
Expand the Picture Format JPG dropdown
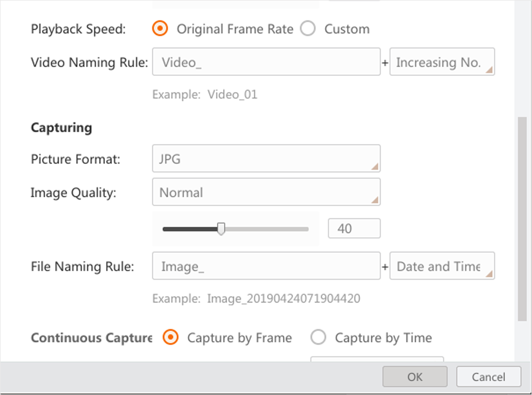click(x=266, y=159)
